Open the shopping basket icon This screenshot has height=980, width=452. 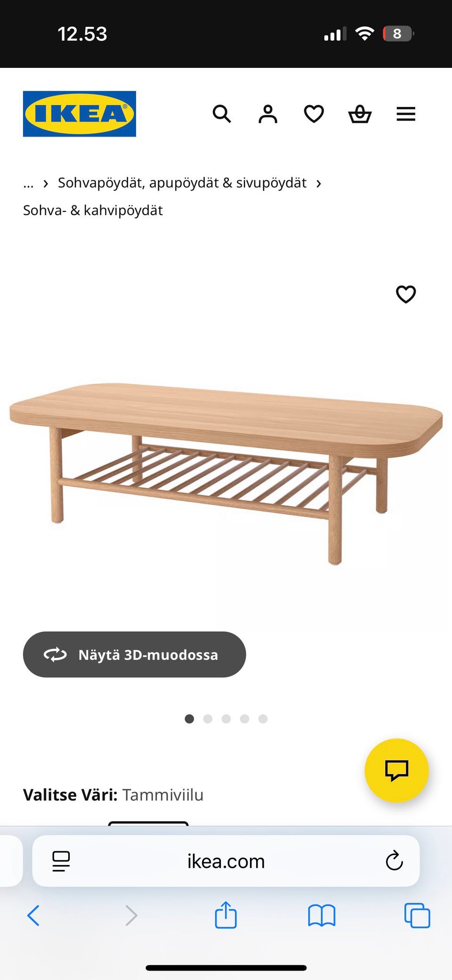coord(360,114)
